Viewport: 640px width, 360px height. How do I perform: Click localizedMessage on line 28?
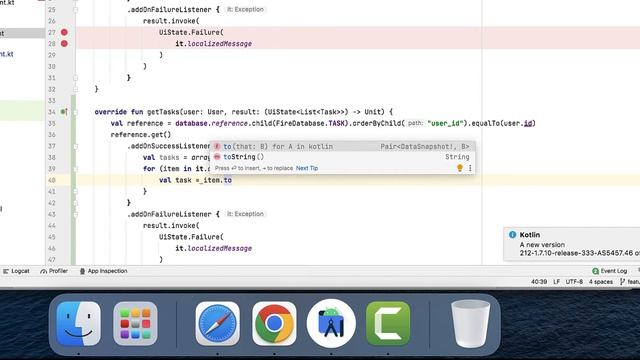click(220, 44)
